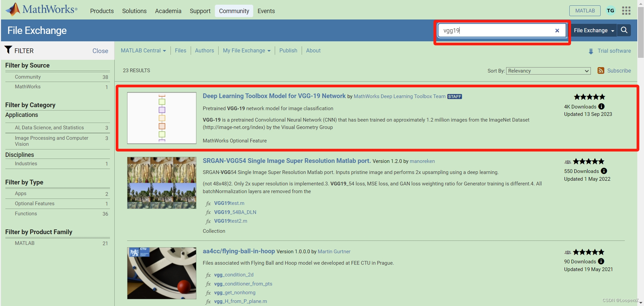The image size is (644, 306).
Task: Clear the vgg19 search text
Action: 557,31
